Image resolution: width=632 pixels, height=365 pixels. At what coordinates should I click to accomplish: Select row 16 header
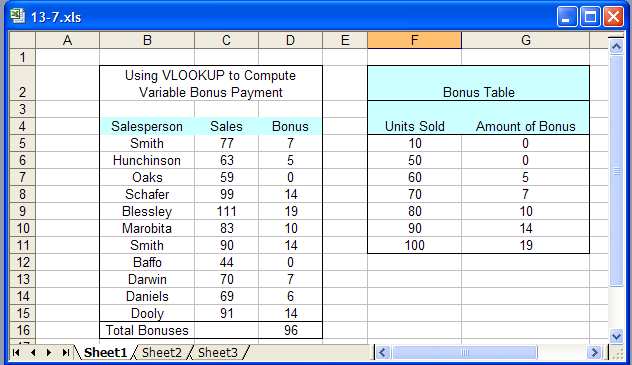[x=23, y=330]
